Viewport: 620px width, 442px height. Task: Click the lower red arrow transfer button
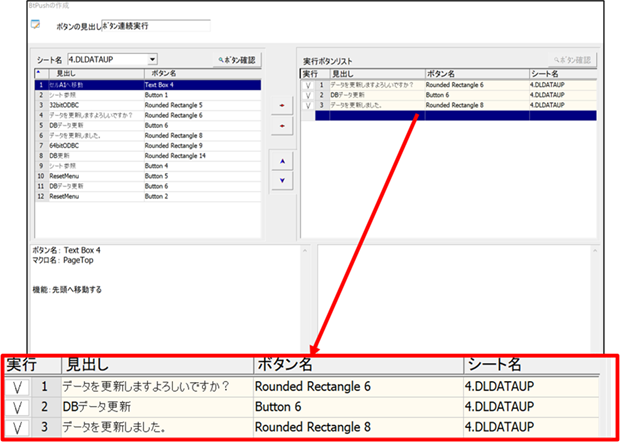coord(282,126)
